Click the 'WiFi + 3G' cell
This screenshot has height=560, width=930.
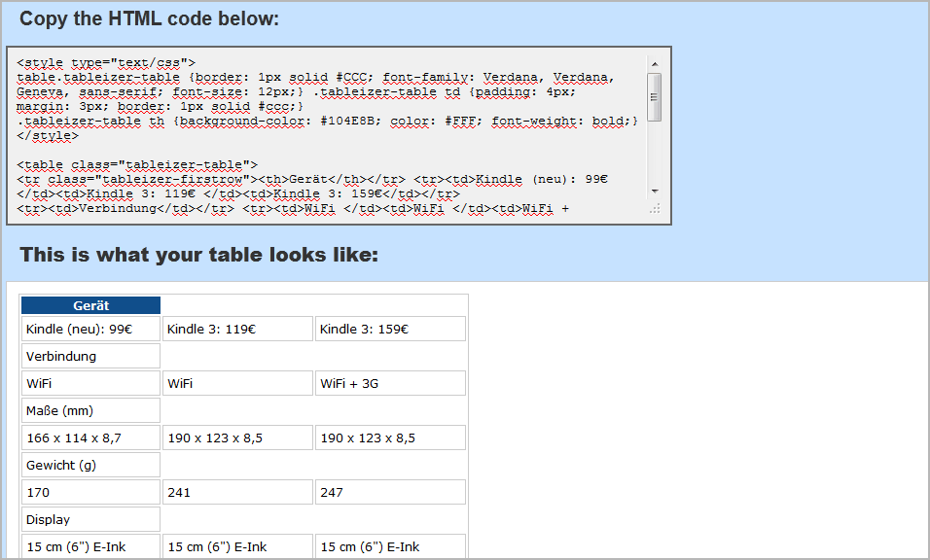point(390,383)
